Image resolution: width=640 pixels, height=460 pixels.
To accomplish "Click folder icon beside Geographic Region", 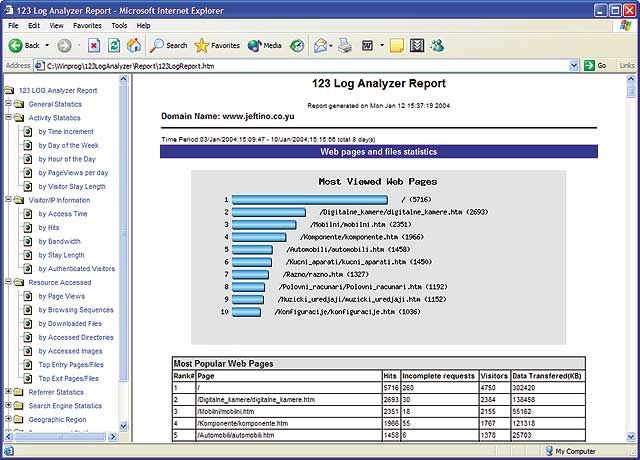I will (x=18, y=420).
